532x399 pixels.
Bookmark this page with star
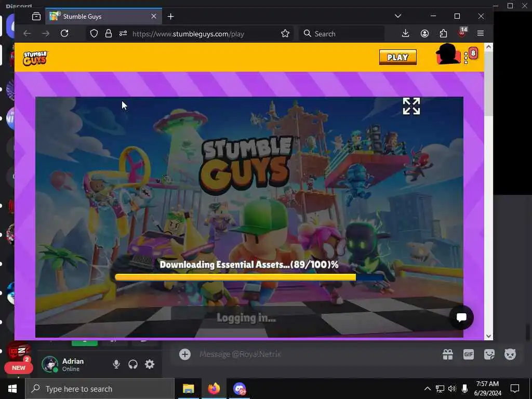click(285, 33)
